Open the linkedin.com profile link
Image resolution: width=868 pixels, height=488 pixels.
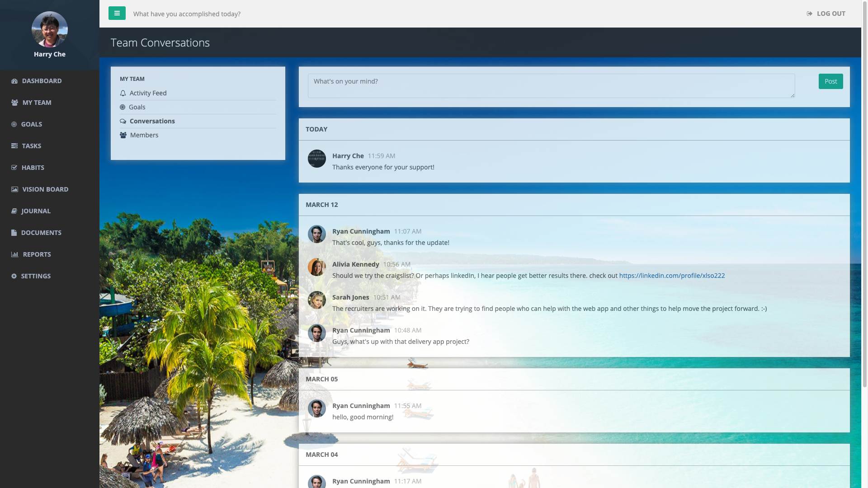pyautogui.click(x=672, y=276)
